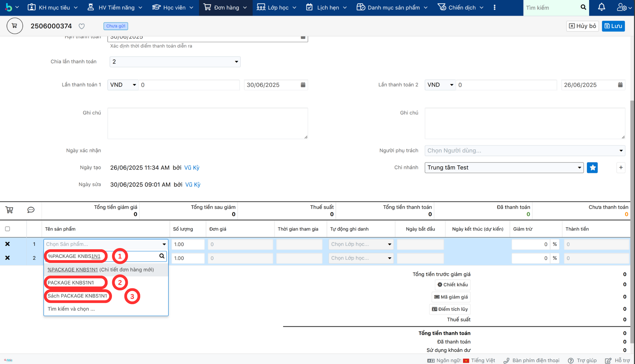Viewport: 635px width, 364px height.
Task: Select Sách PACKAGE KNBS1N1 from product list
Action: 78,296
